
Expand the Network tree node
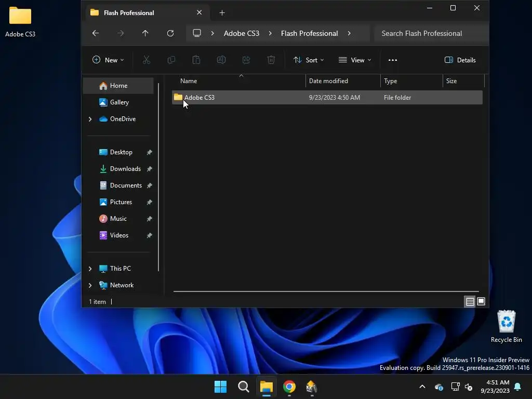pyautogui.click(x=90, y=285)
